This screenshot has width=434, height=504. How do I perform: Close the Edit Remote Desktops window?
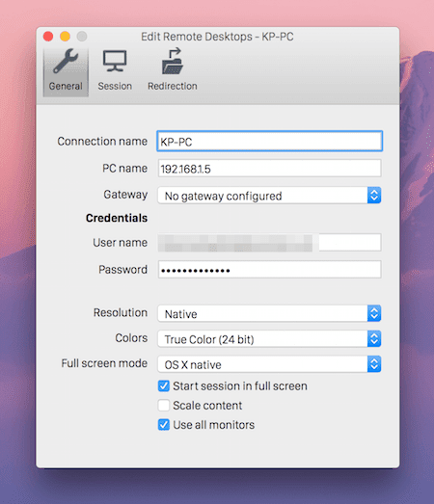pyautogui.click(x=48, y=37)
